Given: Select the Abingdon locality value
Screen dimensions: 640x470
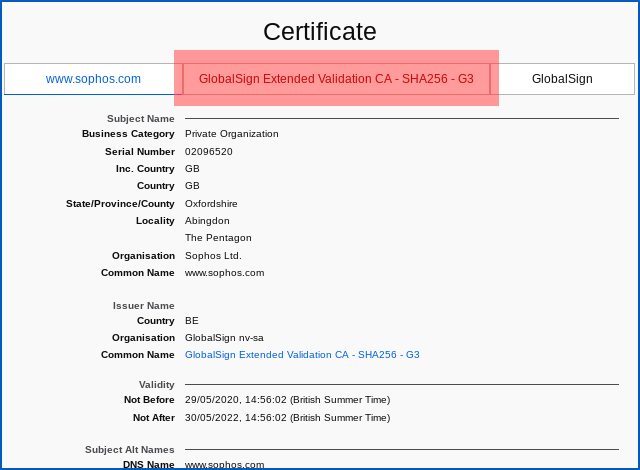Looking at the screenshot, I should 207,221.
